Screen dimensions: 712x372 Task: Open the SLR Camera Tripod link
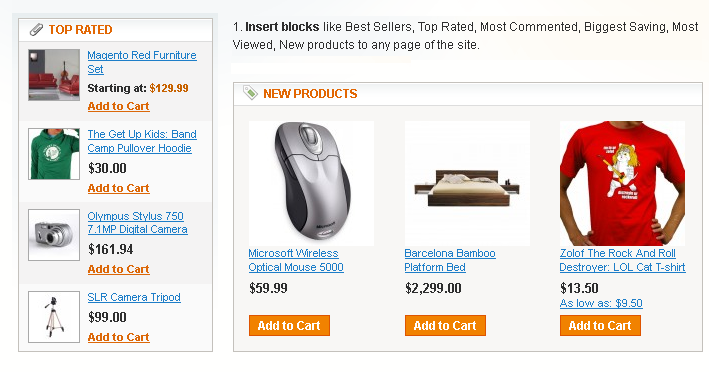pos(134,297)
